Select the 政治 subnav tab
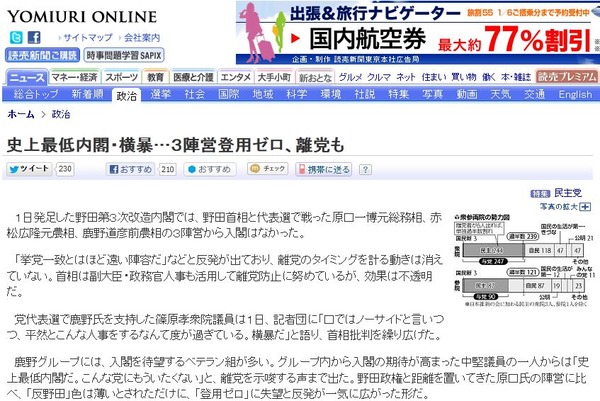The image size is (600, 401). pos(126,95)
